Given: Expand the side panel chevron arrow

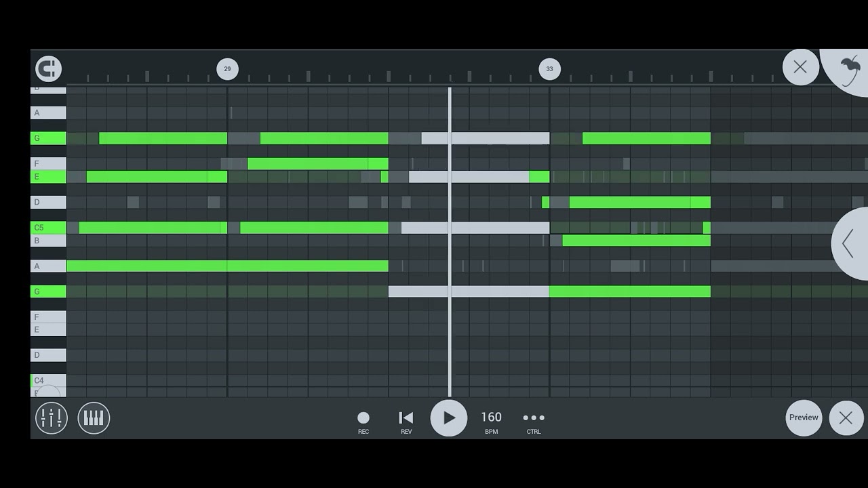Looking at the screenshot, I should coord(850,243).
